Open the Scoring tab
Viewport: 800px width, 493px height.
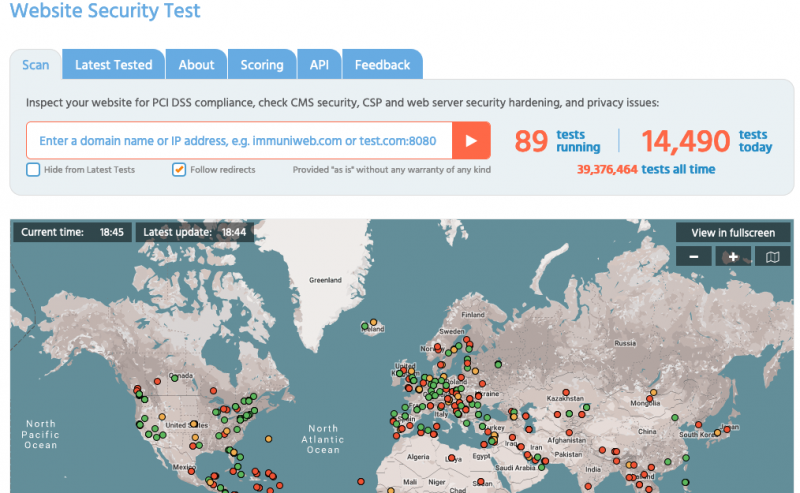coord(261,65)
